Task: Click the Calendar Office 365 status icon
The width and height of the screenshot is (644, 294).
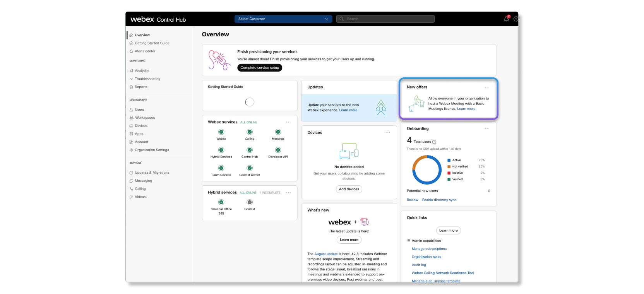Action: coord(221,202)
